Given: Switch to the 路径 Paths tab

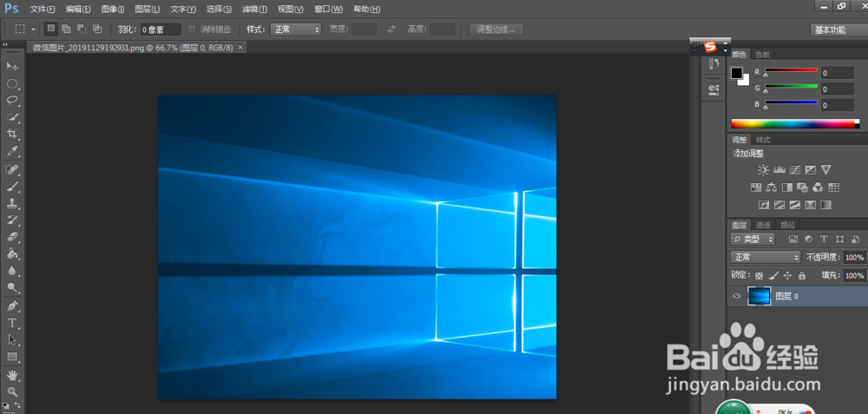Looking at the screenshot, I should click(x=787, y=226).
